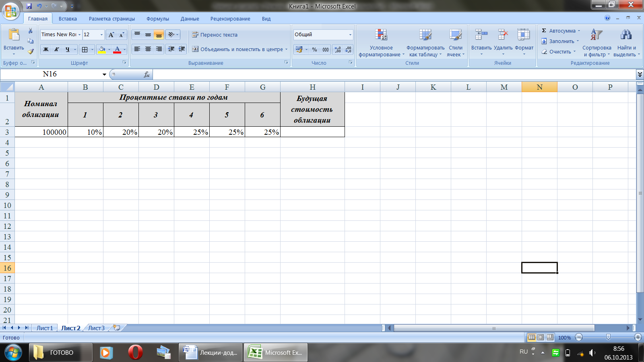The image size is (644, 362).
Task: Click the Очистить clear button
Action: (558, 52)
